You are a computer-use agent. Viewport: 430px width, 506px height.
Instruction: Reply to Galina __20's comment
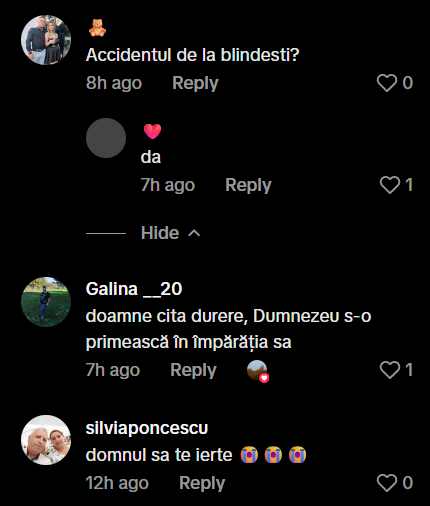193,370
